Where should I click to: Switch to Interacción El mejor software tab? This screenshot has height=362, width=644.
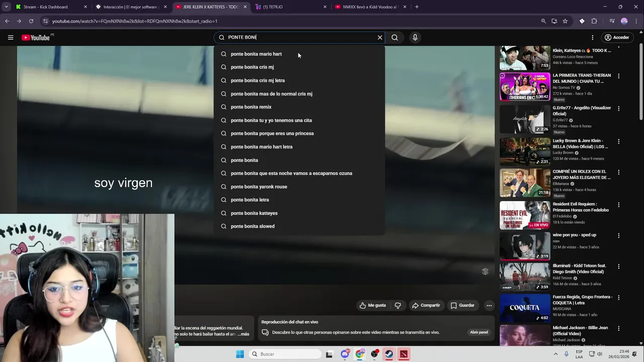click(131, 7)
